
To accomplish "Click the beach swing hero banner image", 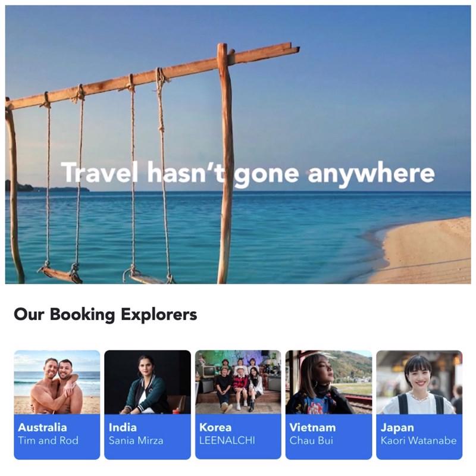I will 238,145.
